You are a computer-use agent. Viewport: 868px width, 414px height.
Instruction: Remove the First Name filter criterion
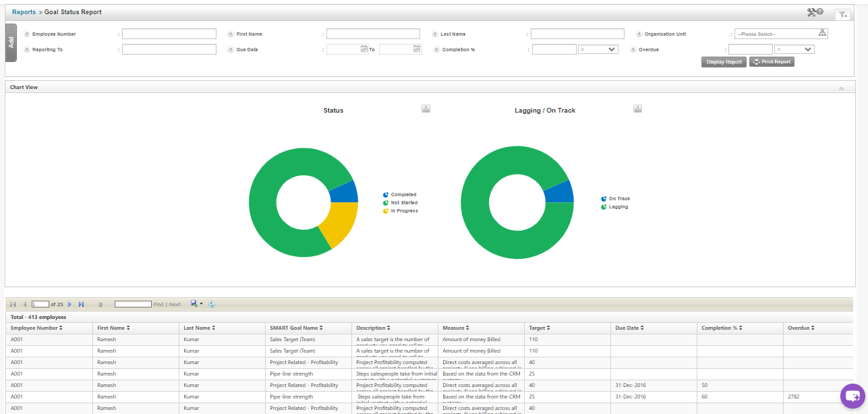[x=231, y=34]
